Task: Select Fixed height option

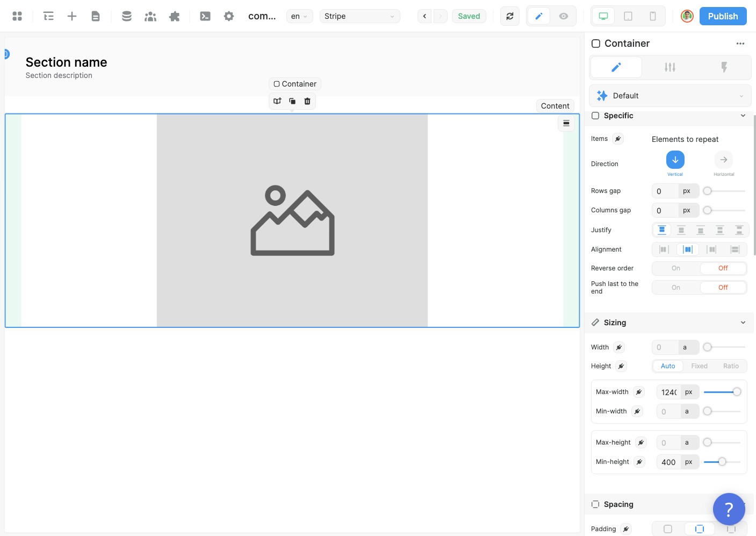Action: pos(699,366)
